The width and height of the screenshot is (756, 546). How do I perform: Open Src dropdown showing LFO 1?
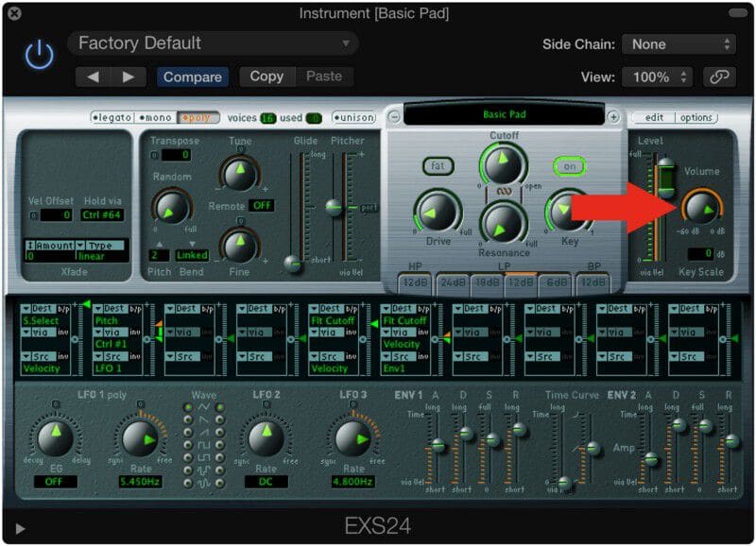pos(111,357)
